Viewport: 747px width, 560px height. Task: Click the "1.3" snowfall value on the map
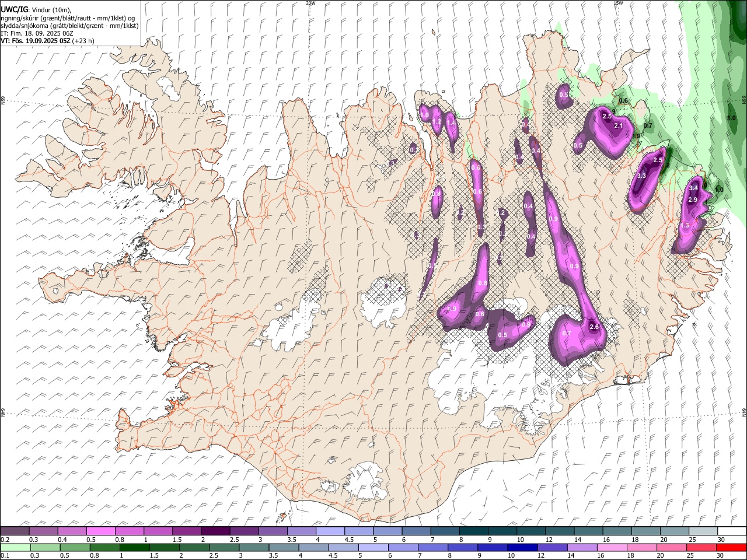685,225
